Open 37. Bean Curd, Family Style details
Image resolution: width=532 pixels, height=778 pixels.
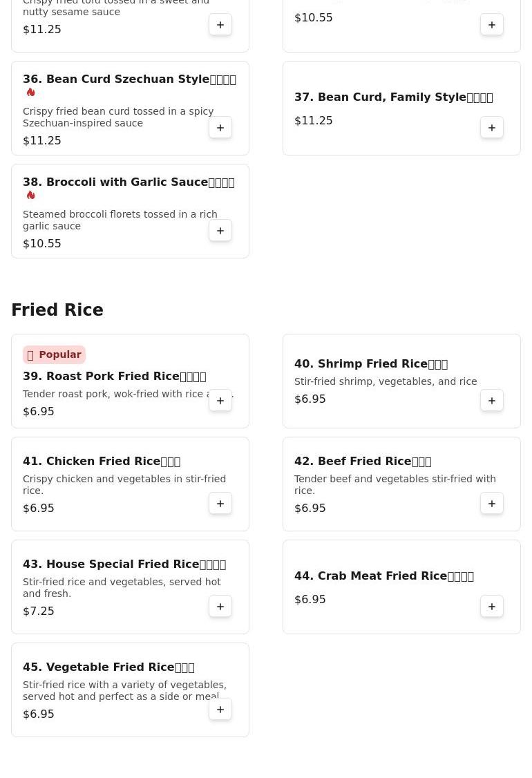(393, 97)
